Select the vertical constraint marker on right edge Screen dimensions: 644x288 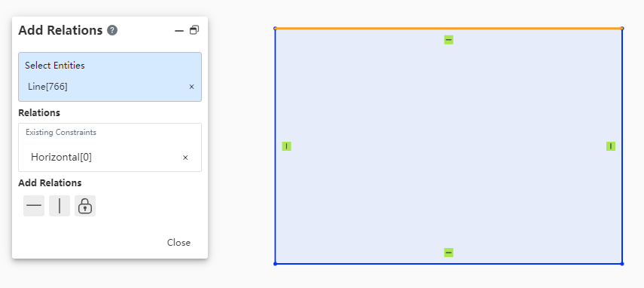[611, 146]
